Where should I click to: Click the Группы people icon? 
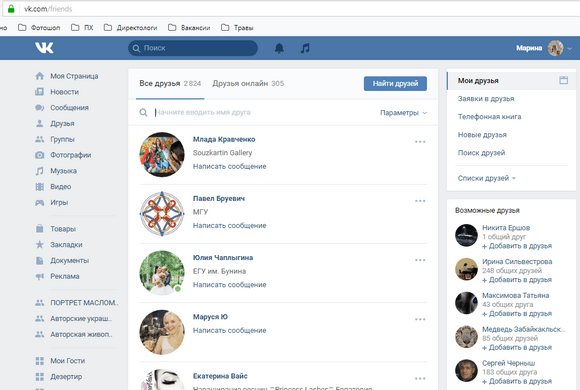coord(40,139)
